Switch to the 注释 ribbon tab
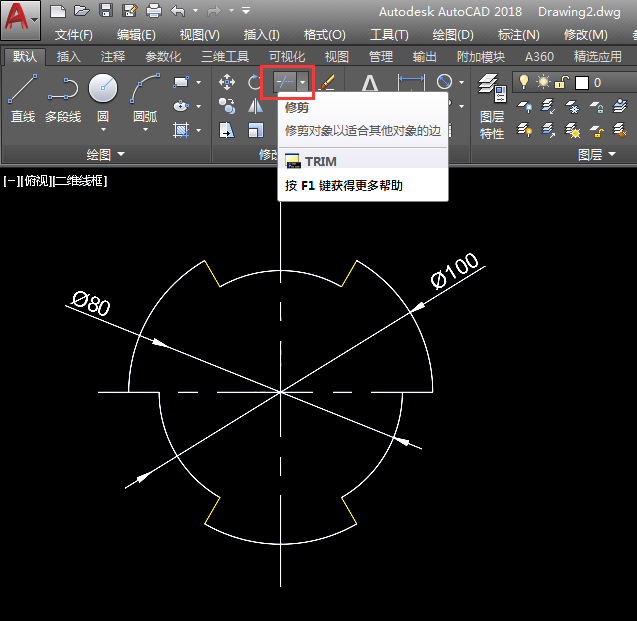 pyautogui.click(x=113, y=57)
